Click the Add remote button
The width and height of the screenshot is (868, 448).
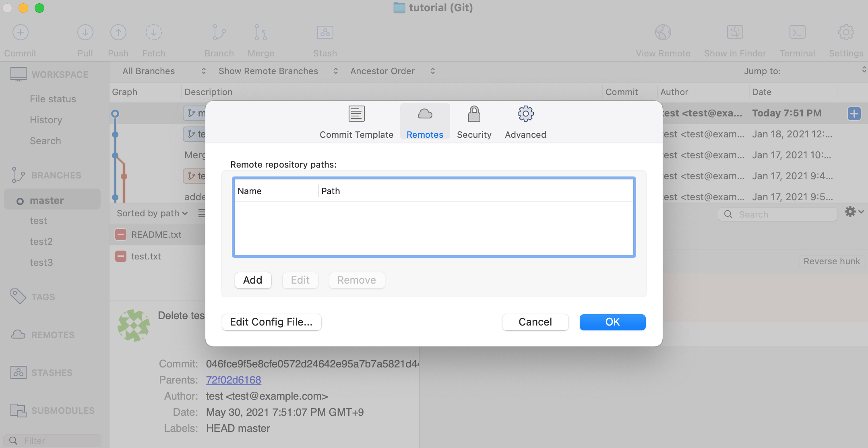coord(253,280)
